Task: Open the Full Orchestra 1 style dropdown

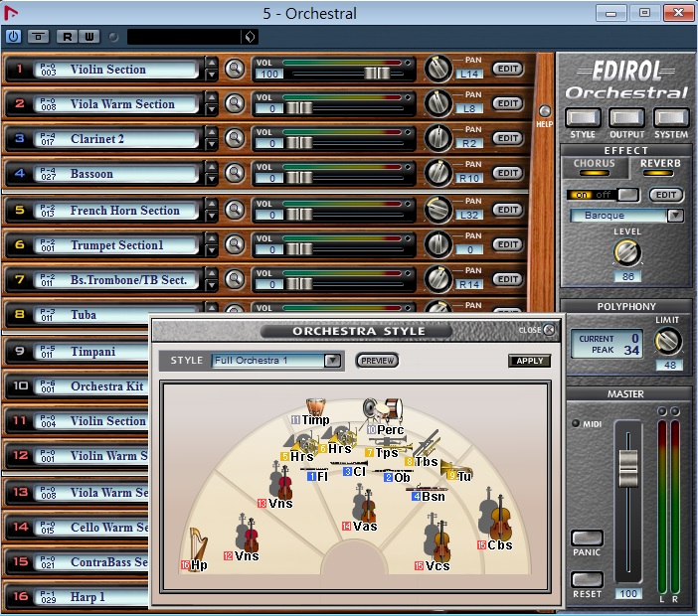Action: click(x=332, y=361)
